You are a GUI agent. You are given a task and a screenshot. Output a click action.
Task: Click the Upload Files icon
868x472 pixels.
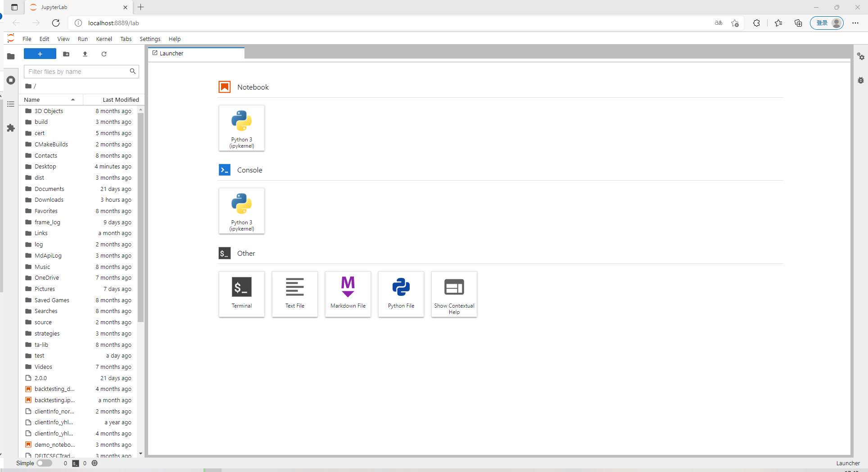point(85,54)
